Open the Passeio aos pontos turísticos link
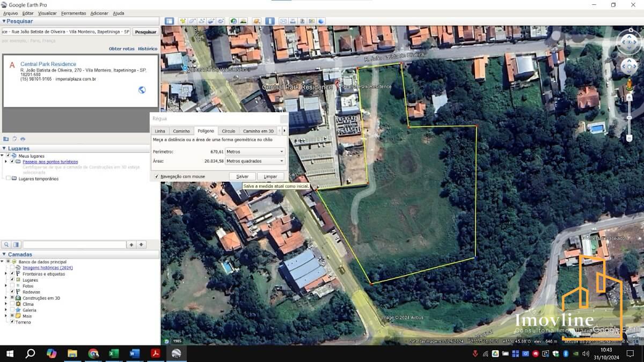 pyautogui.click(x=50, y=161)
